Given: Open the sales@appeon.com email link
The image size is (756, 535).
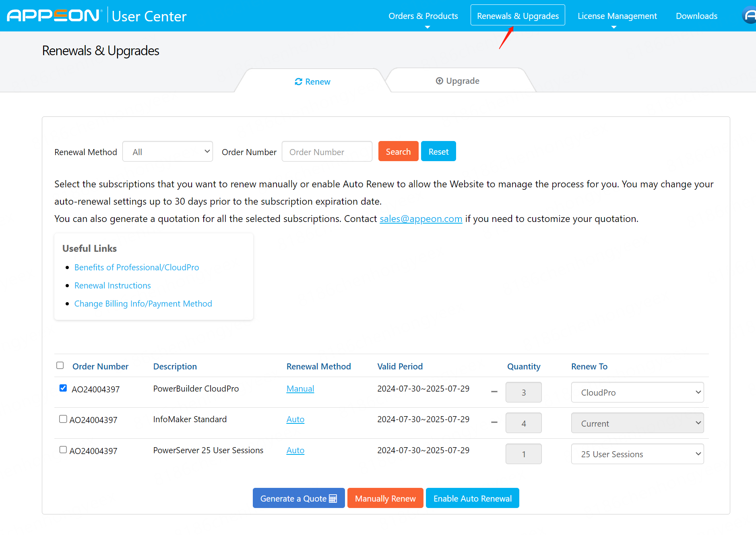Looking at the screenshot, I should click(x=421, y=219).
